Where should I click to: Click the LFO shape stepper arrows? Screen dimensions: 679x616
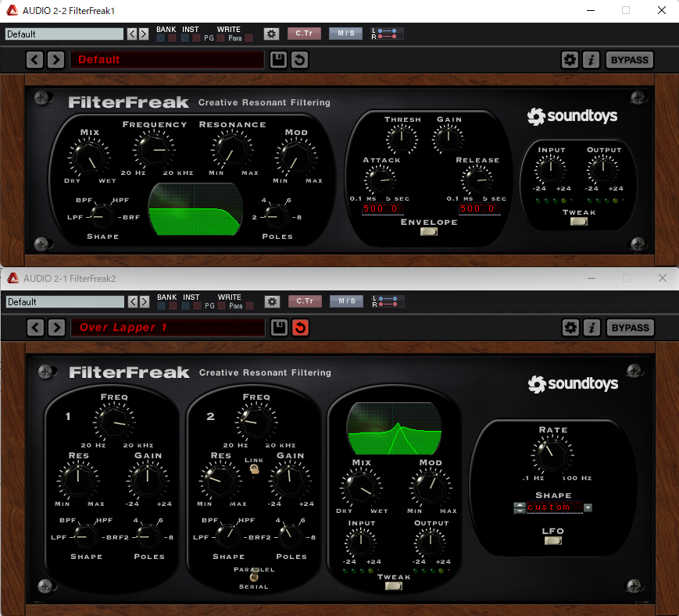(x=519, y=507)
